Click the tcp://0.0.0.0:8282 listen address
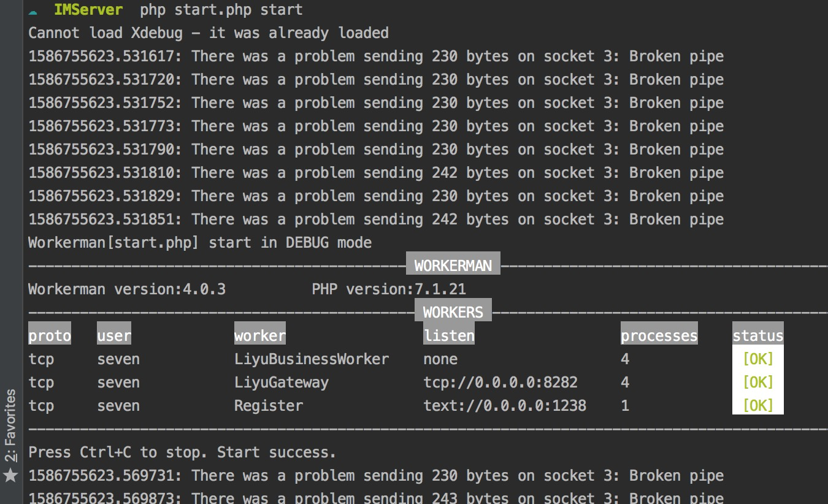This screenshot has width=828, height=504. click(500, 382)
